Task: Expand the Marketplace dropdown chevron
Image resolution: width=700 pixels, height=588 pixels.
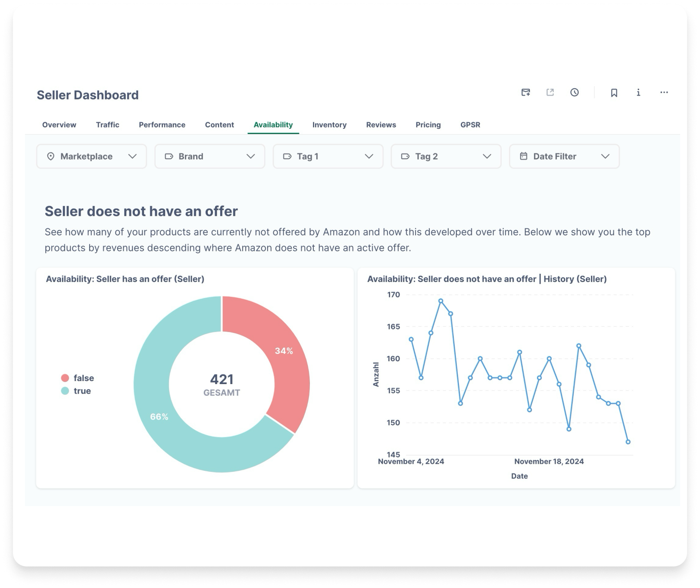Action: click(x=132, y=156)
